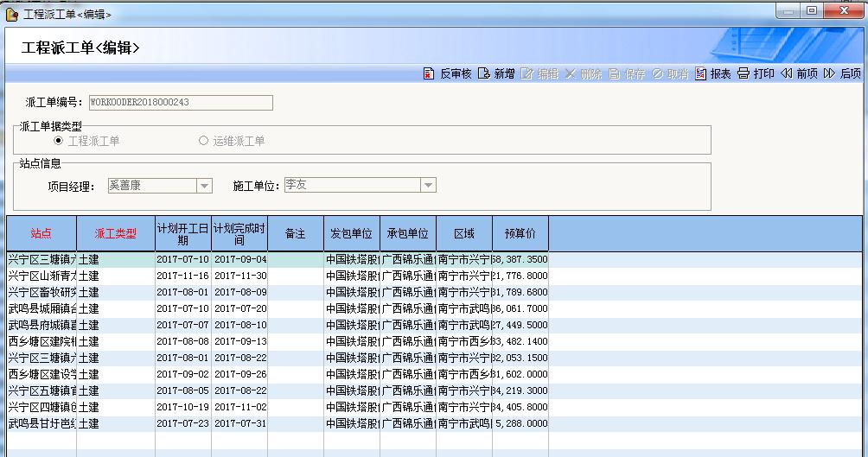Click the 派工单编号 input field
Screen dimensions: 868x457
[x=180, y=102]
